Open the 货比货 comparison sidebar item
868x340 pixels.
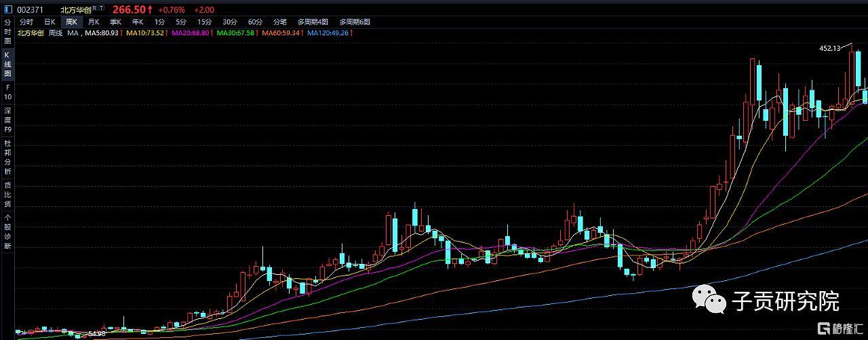point(8,194)
